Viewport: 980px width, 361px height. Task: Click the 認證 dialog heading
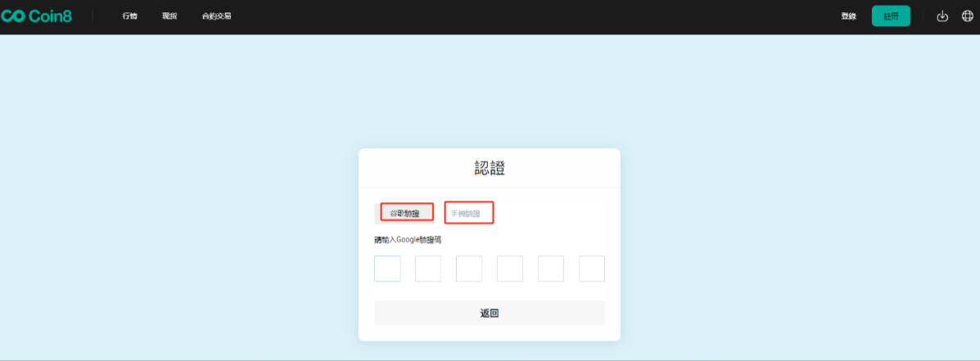coord(490,168)
